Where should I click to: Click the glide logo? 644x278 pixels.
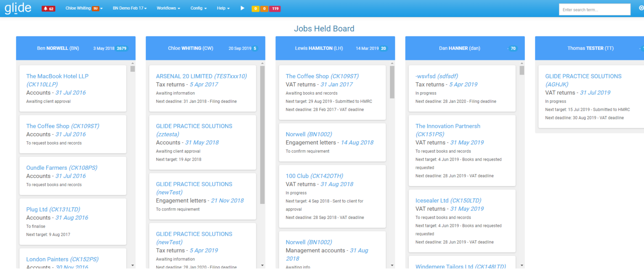point(18,8)
